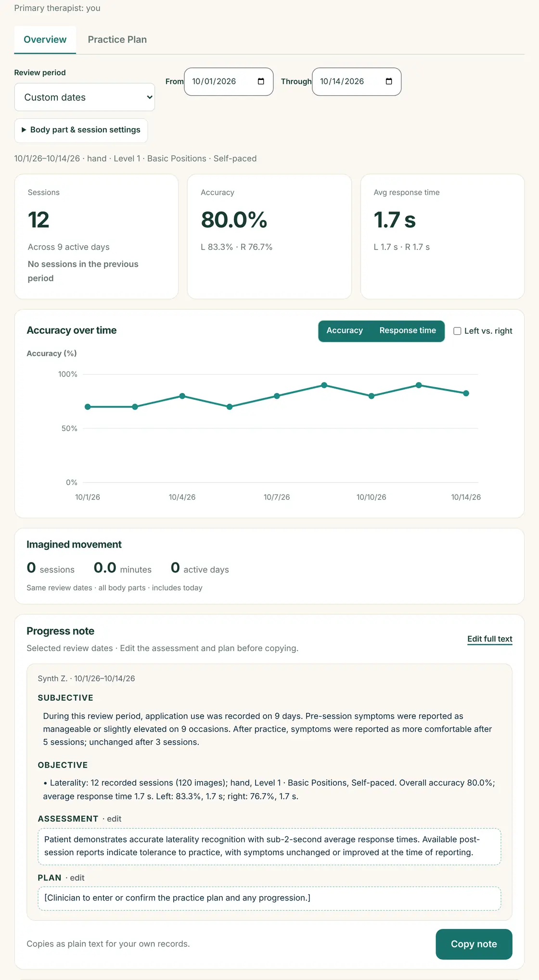Image resolution: width=539 pixels, height=980 pixels.
Task: Expand Body part & session settings
Action: (x=81, y=130)
